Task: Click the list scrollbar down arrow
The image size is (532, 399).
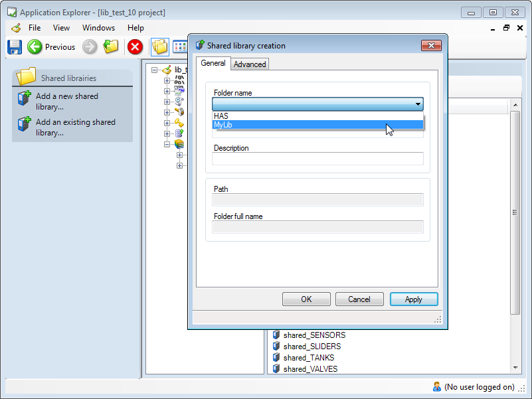Action: [515, 368]
